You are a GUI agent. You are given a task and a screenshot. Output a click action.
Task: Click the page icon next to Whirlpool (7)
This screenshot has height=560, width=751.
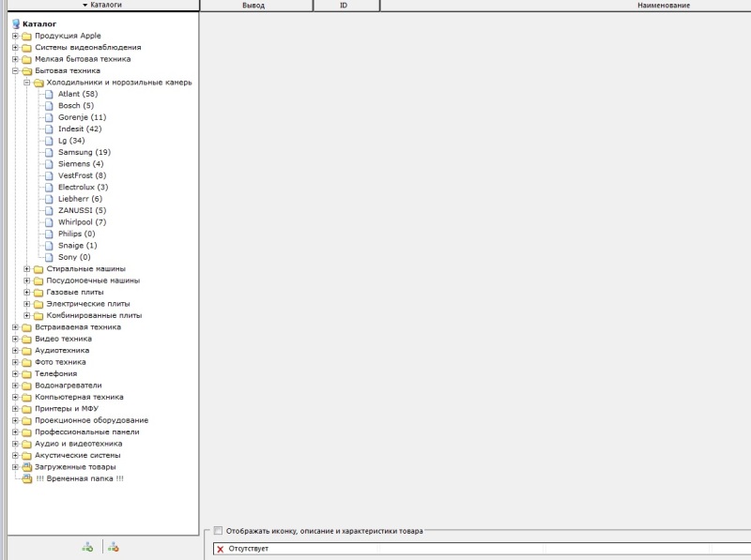pos(49,222)
